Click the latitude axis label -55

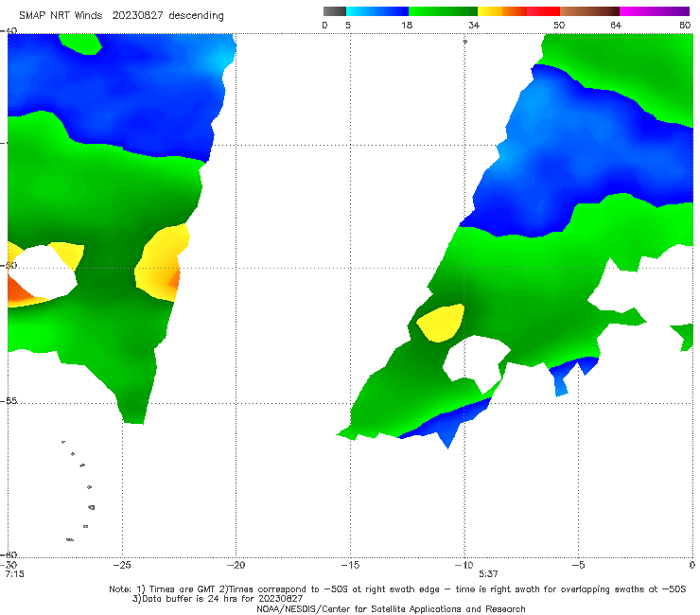click(9, 400)
